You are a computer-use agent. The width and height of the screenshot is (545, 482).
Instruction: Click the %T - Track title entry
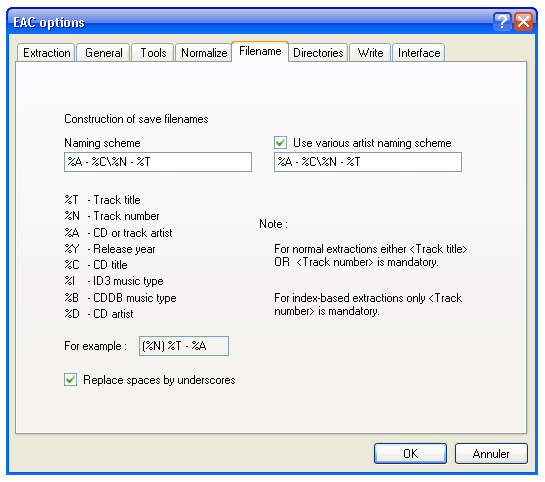point(103,200)
